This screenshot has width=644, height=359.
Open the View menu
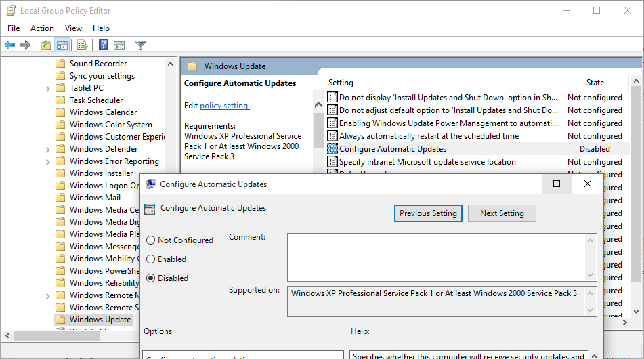[73, 28]
